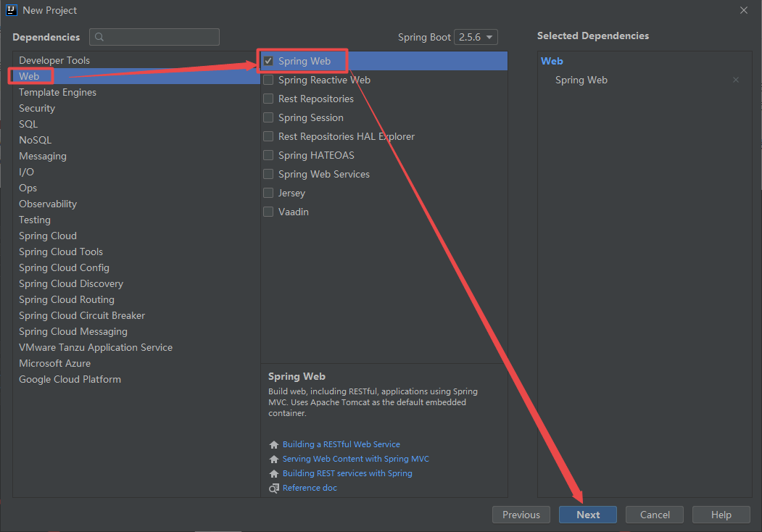Enable the Spring Reactive Web checkbox
This screenshot has width=762, height=532.
(268, 80)
